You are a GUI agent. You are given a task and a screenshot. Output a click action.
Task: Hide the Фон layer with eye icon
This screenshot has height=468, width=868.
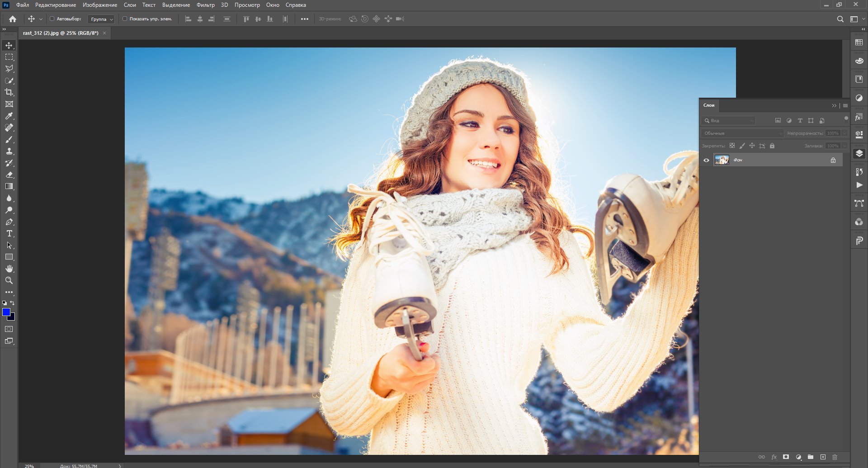click(706, 160)
